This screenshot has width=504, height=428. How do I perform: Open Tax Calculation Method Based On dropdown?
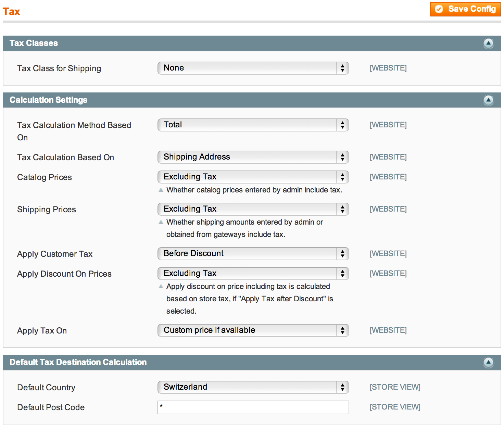(253, 125)
